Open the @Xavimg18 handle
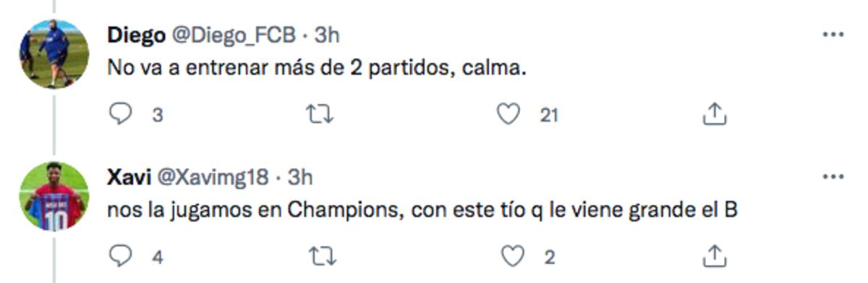This screenshot has width=868, height=283. coord(213,177)
